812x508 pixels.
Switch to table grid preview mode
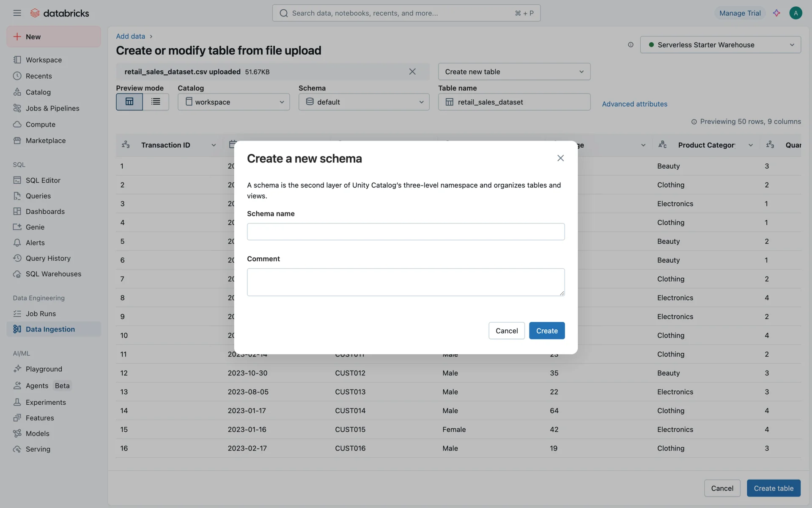[x=129, y=102]
